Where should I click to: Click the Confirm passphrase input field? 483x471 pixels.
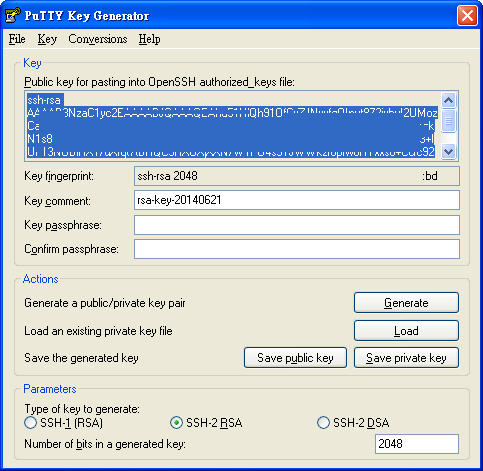click(297, 249)
